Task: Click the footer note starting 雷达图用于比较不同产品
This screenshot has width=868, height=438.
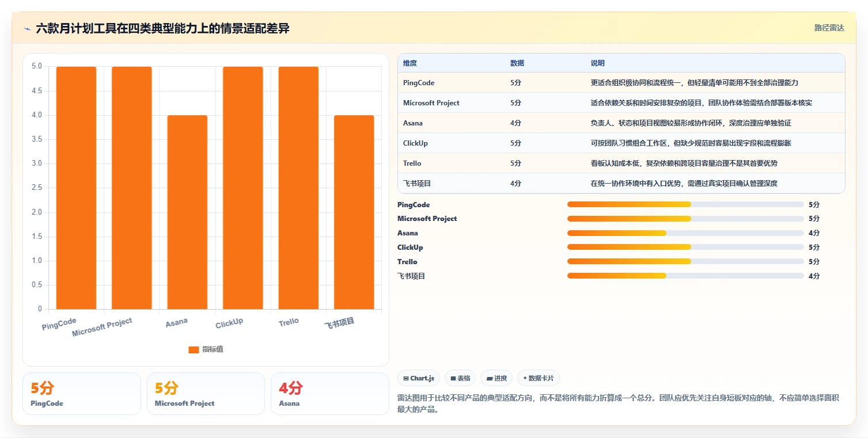Action: pyautogui.click(x=617, y=402)
